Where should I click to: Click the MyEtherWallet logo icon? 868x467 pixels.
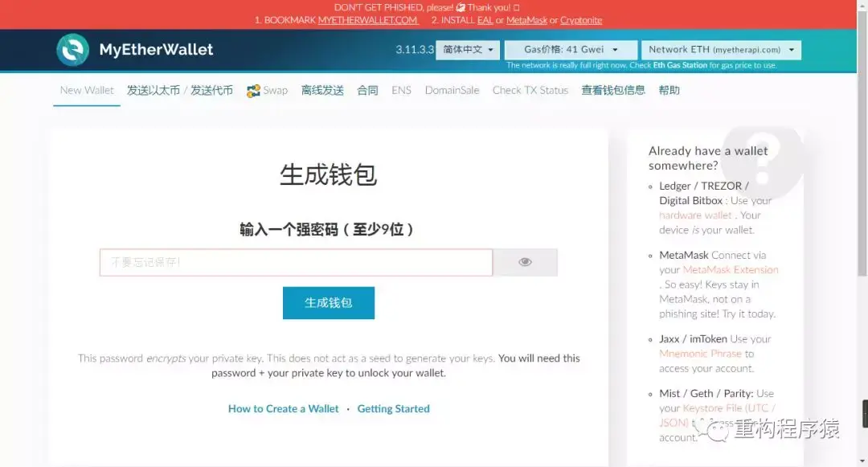[x=72, y=50]
